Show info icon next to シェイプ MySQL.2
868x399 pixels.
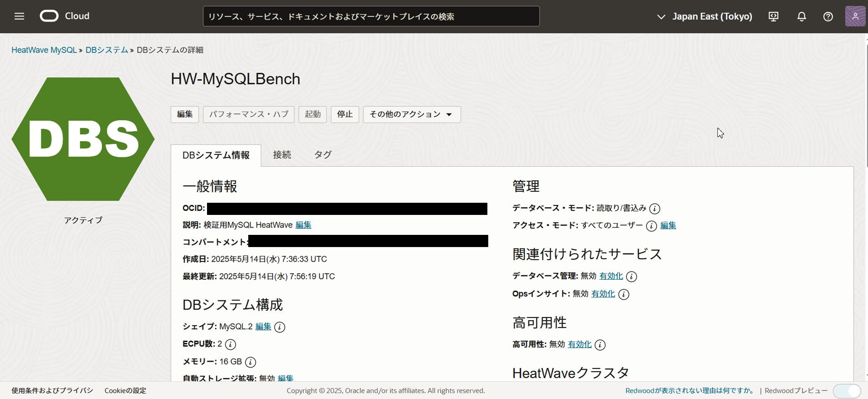coord(280,327)
